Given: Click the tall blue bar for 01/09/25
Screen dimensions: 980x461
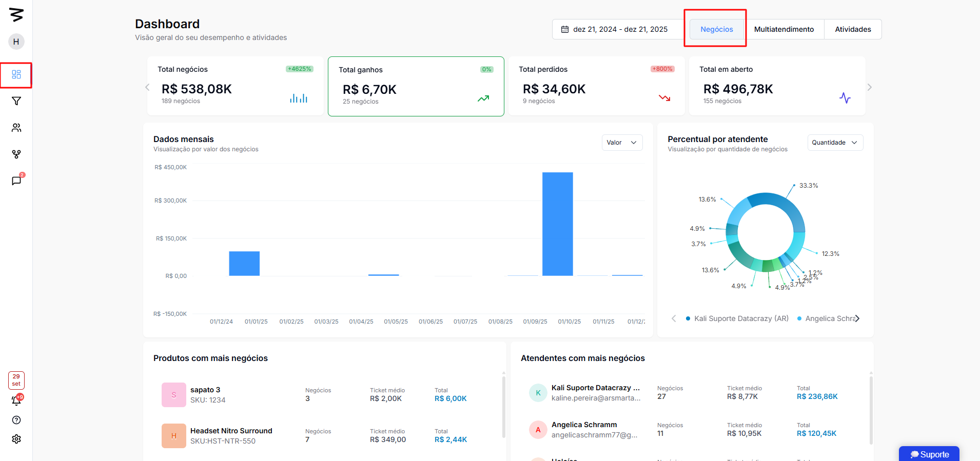Looking at the screenshot, I should coord(558,224).
